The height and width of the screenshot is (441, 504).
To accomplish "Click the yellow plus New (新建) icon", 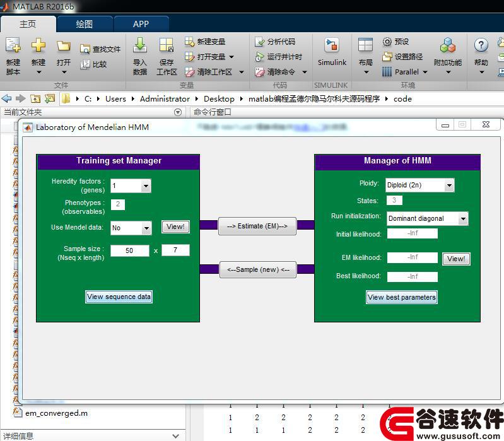I will pos(38,45).
